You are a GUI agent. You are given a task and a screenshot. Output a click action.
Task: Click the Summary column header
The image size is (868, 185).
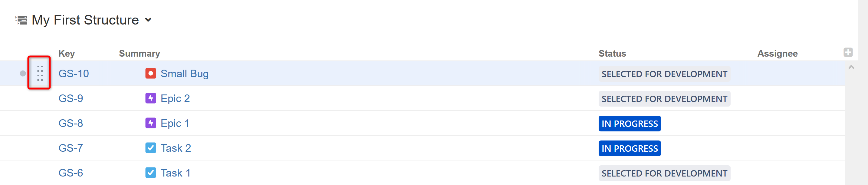click(x=139, y=54)
